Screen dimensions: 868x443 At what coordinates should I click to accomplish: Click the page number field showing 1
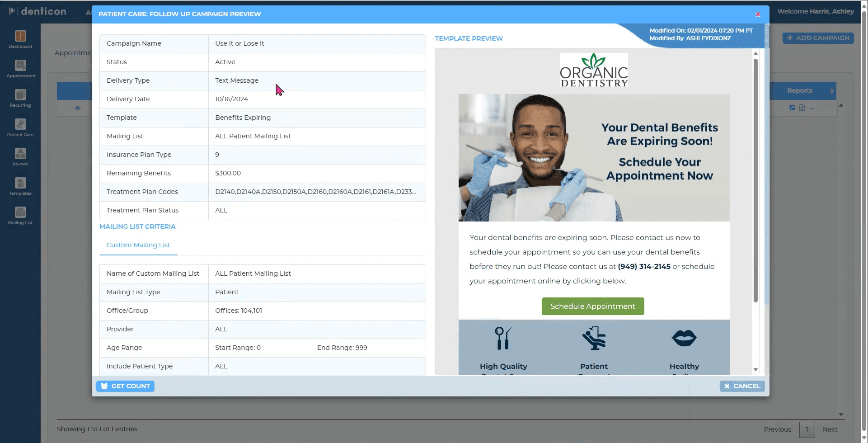tap(807, 429)
